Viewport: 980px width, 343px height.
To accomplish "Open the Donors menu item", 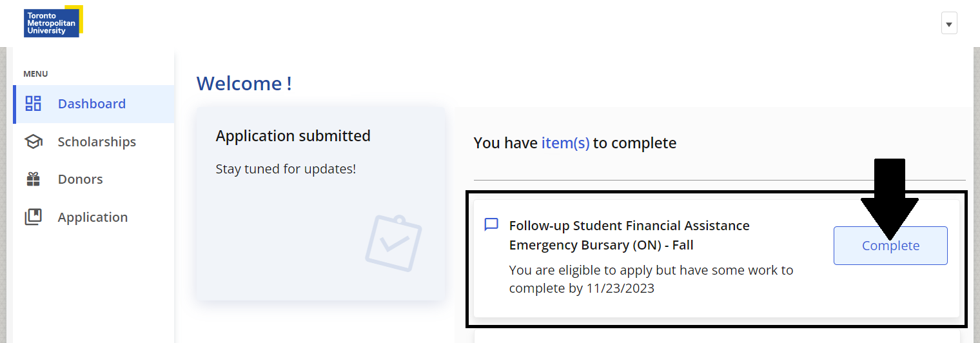I will click(81, 179).
